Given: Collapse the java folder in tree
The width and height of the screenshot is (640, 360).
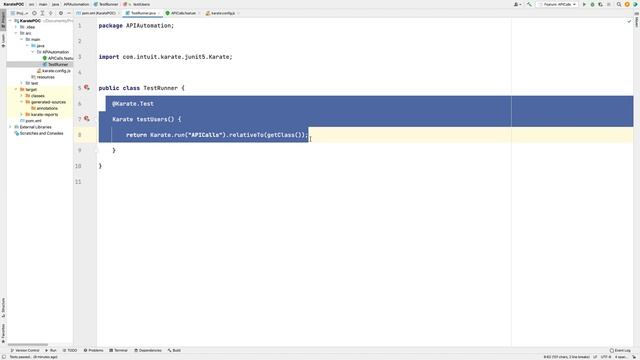Looking at the screenshot, I should pyautogui.click(x=27, y=46).
